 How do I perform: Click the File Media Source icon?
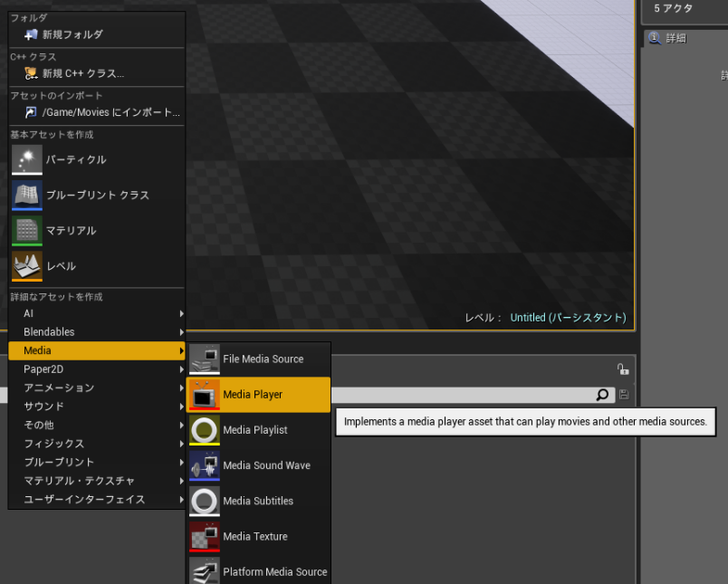point(205,359)
